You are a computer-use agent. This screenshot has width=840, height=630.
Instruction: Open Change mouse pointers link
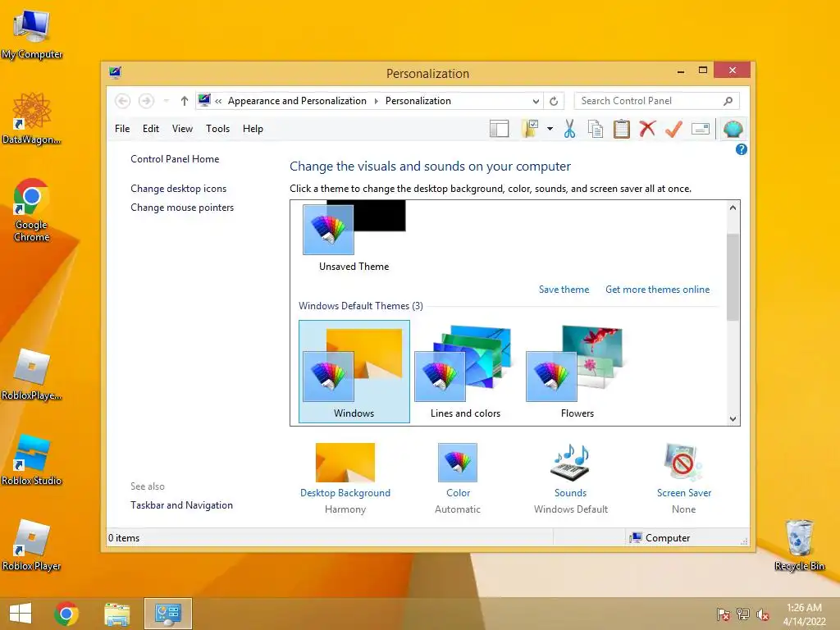[x=182, y=208]
